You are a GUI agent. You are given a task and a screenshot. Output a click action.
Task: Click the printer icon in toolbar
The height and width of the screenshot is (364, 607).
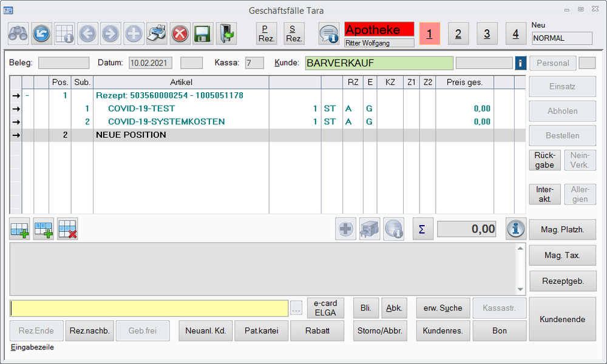click(157, 33)
